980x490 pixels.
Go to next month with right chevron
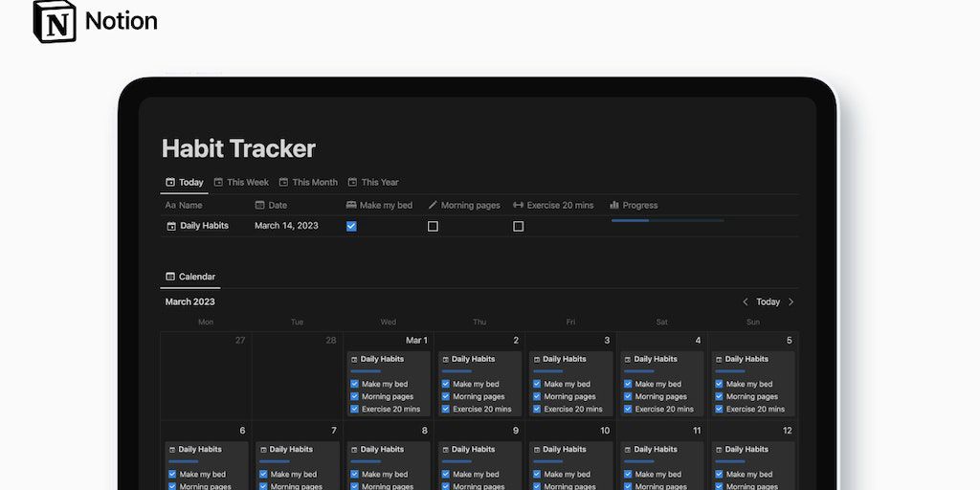(x=791, y=301)
